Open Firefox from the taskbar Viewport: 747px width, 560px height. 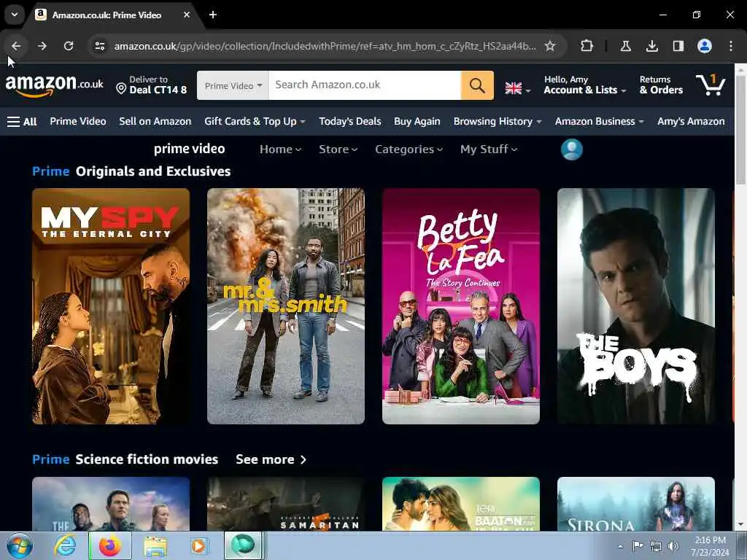click(110, 545)
